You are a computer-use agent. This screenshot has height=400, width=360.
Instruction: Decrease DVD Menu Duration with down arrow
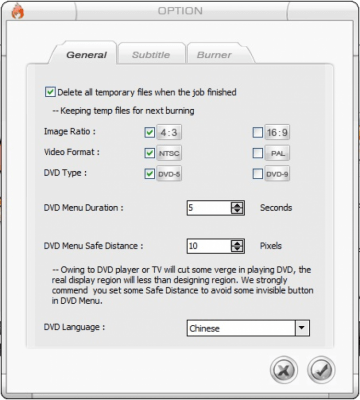pos(237,211)
